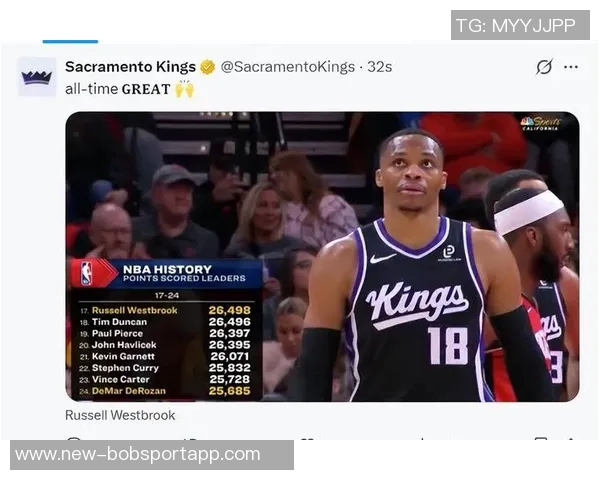Screen dimensions: 600x480
Task: Open the three-dot more options menu
Action: pos(571,67)
